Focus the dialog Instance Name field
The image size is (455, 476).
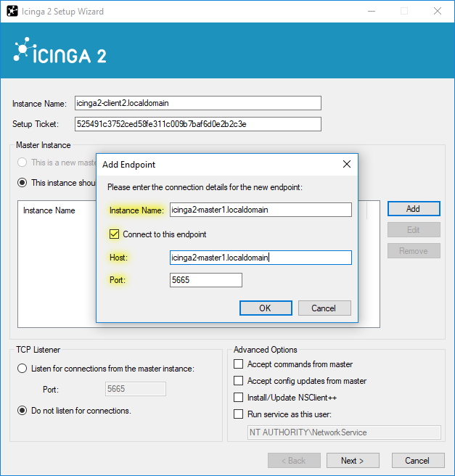coord(261,210)
